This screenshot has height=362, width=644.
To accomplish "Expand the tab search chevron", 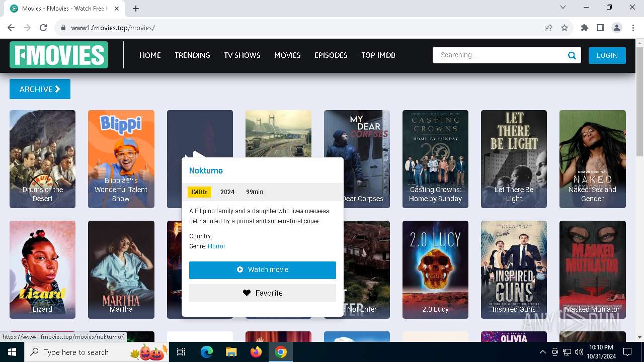I will tap(563, 7).
